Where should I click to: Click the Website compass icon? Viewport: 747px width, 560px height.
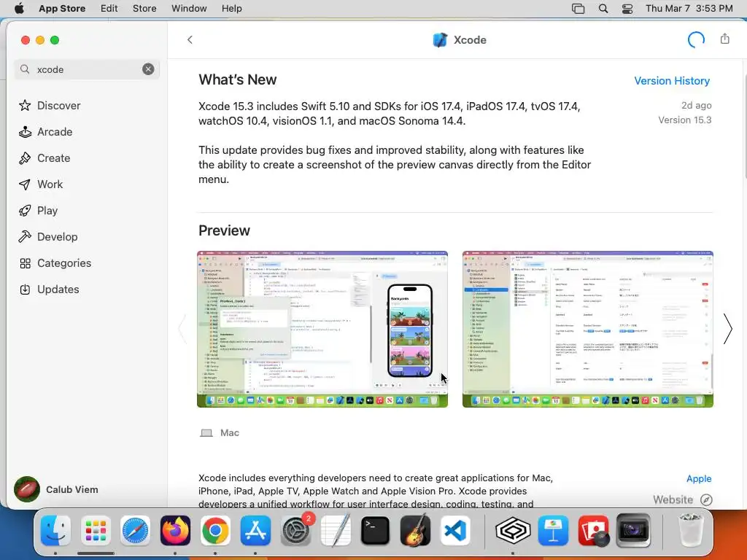pyautogui.click(x=706, y=499)
